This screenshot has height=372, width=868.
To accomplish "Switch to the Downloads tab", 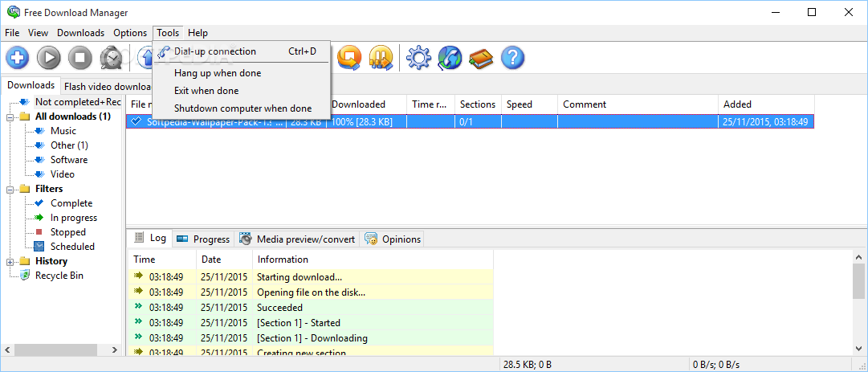I will [31, 85].
